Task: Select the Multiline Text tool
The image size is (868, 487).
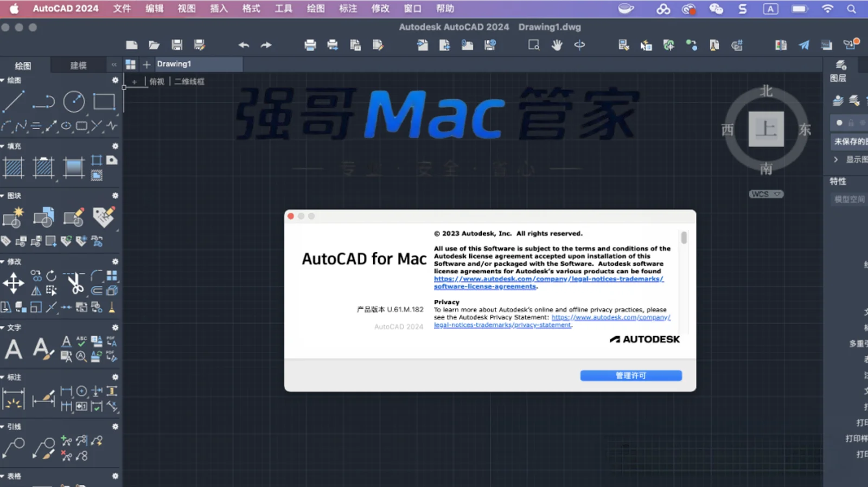Action: (x=14, y=349)
